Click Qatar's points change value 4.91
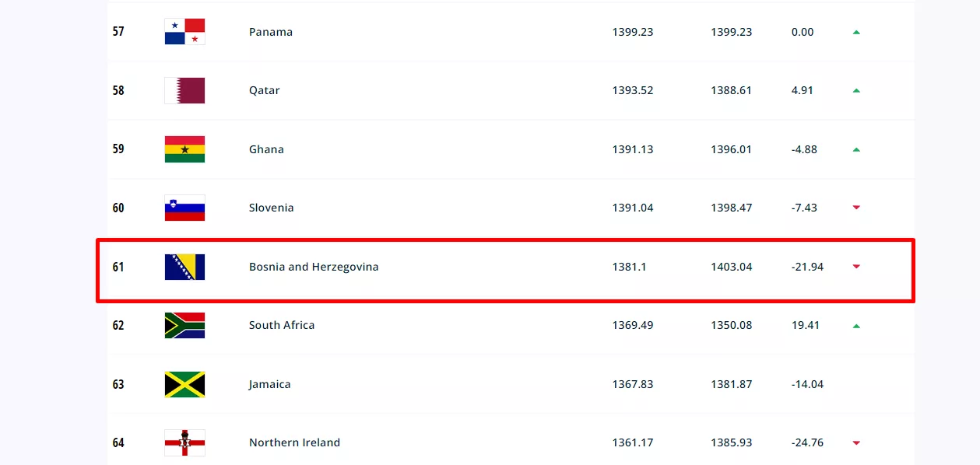 point(803,90)
